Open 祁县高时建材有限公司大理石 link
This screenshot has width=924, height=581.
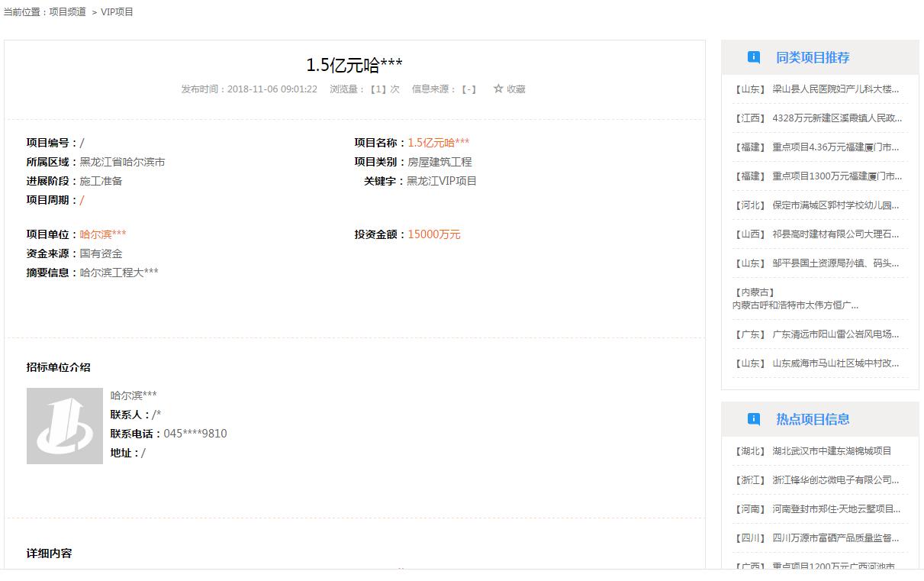tap(835, 234)
